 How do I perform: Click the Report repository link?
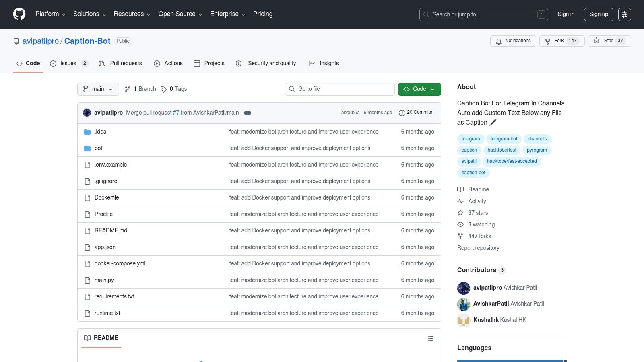pyautogui.click(x=478, y=248)
